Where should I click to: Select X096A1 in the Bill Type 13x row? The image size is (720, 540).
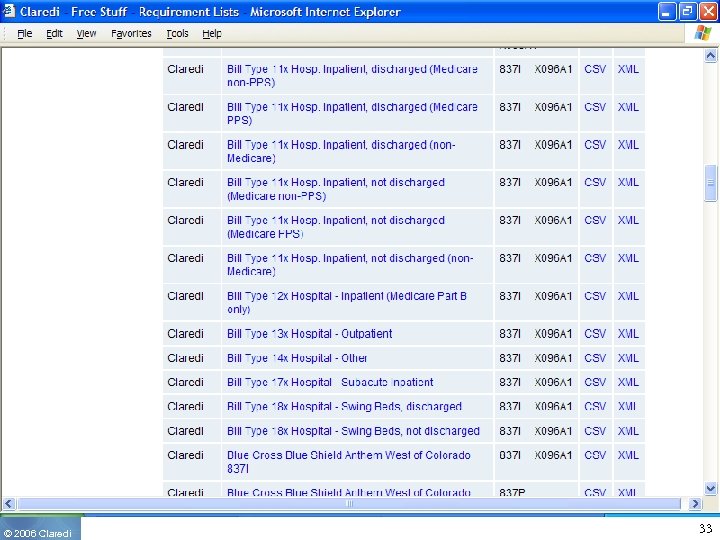click(x=553, y=334)
